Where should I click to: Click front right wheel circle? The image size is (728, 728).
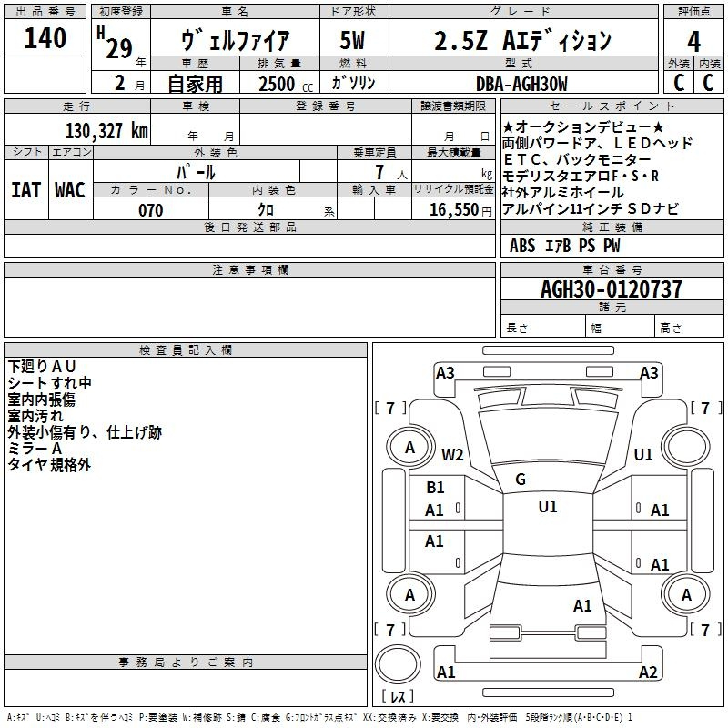click(686, 448)
